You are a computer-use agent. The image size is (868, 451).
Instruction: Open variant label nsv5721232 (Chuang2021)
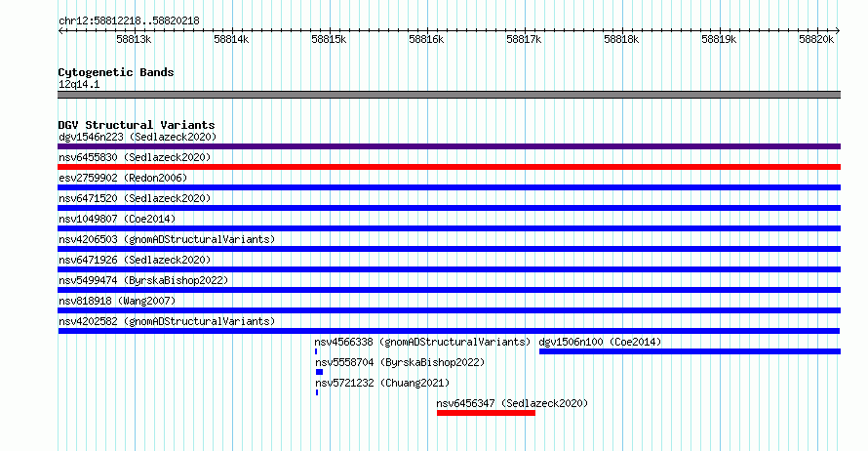point(382,383)
